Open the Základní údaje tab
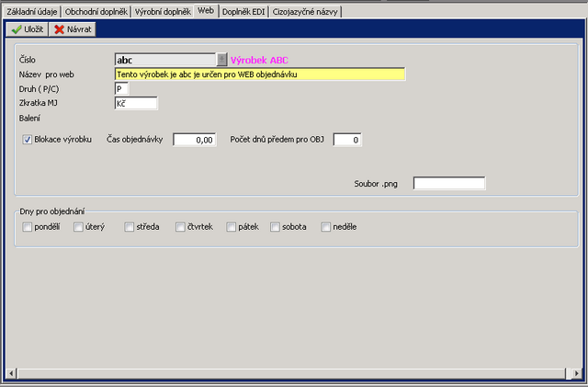This screenshot has height=387, width=588. tap(31, 11)
